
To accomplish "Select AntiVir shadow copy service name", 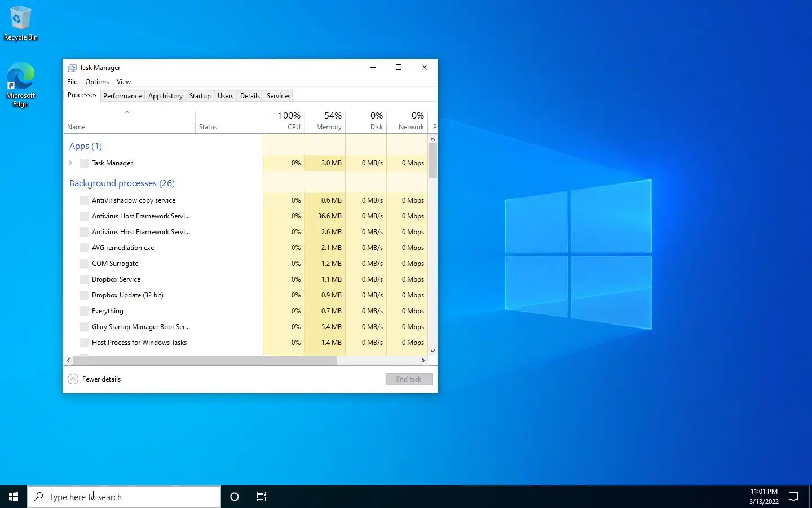I will [x=134, y=200].
